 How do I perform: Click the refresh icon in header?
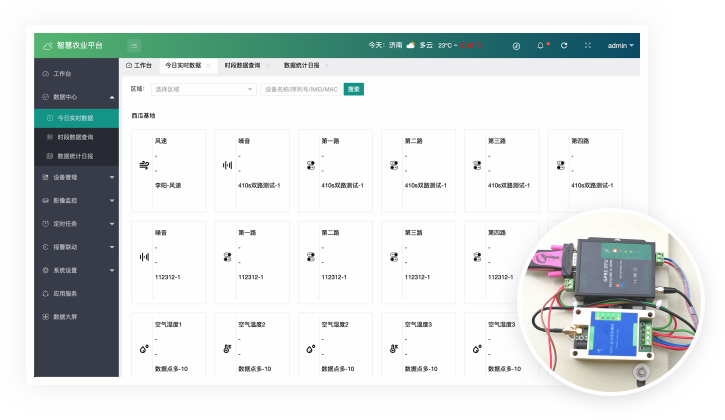click(x=564, y=45)
